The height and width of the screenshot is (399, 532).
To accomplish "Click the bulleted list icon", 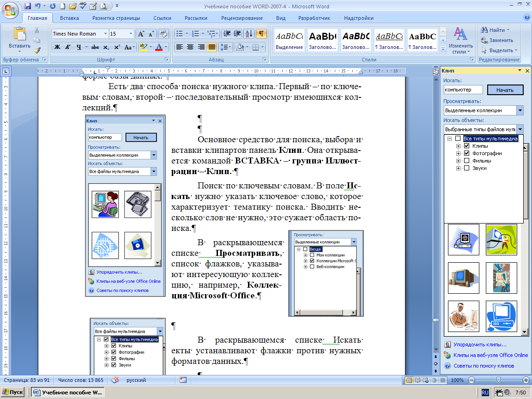I will point(179,34).
